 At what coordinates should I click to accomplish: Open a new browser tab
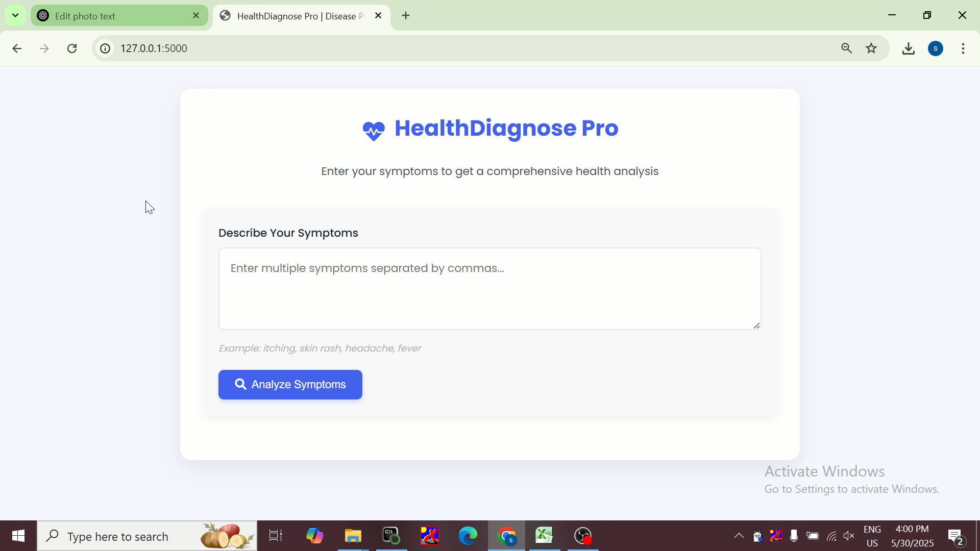click(x=406, y=16)
